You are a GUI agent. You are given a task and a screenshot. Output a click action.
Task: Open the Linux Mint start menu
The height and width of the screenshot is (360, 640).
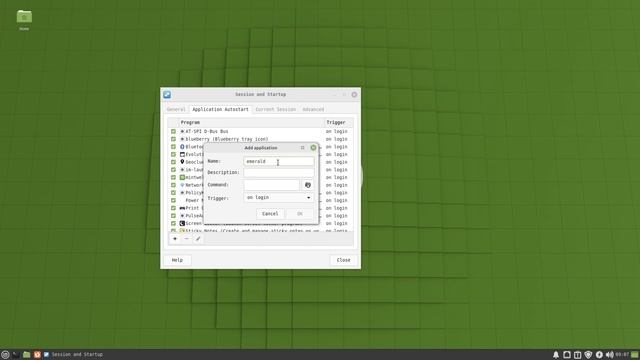5,355
